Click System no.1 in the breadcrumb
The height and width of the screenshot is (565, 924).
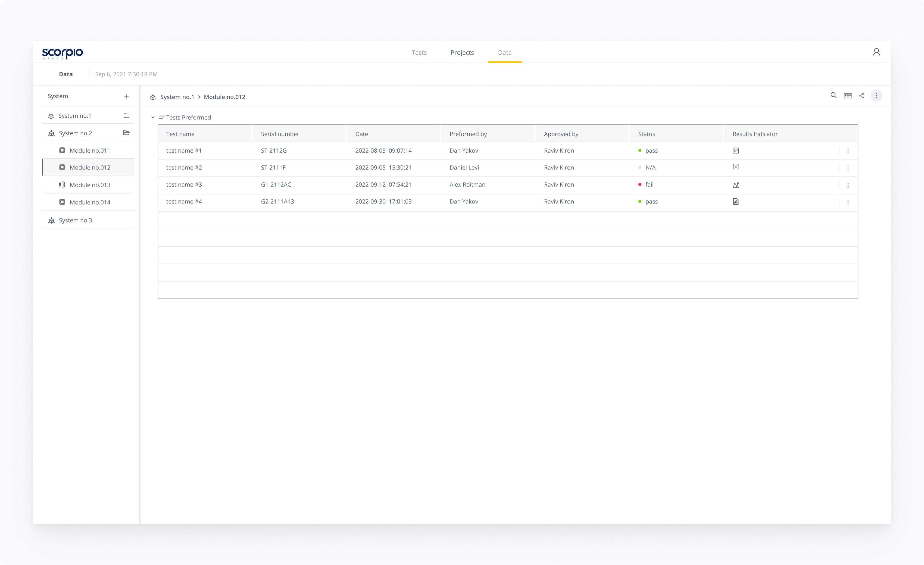pos(177,97)
